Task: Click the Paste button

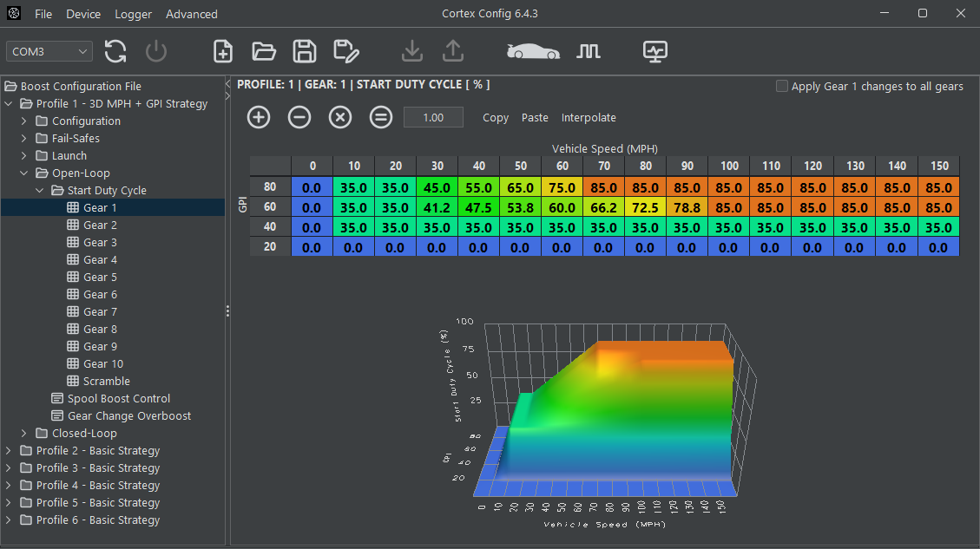Action: 535,117
